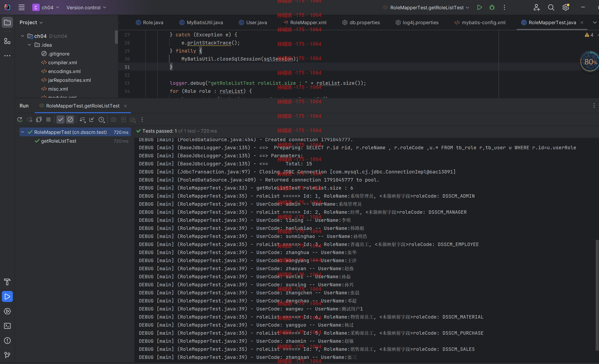
Task: Switch to db.properties tab
Action: coord(361,22)
